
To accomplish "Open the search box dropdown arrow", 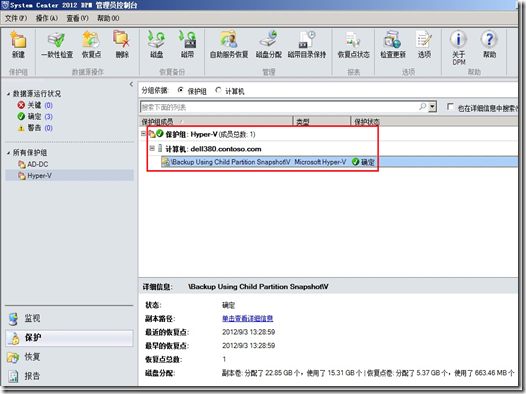I will [432, 107].
